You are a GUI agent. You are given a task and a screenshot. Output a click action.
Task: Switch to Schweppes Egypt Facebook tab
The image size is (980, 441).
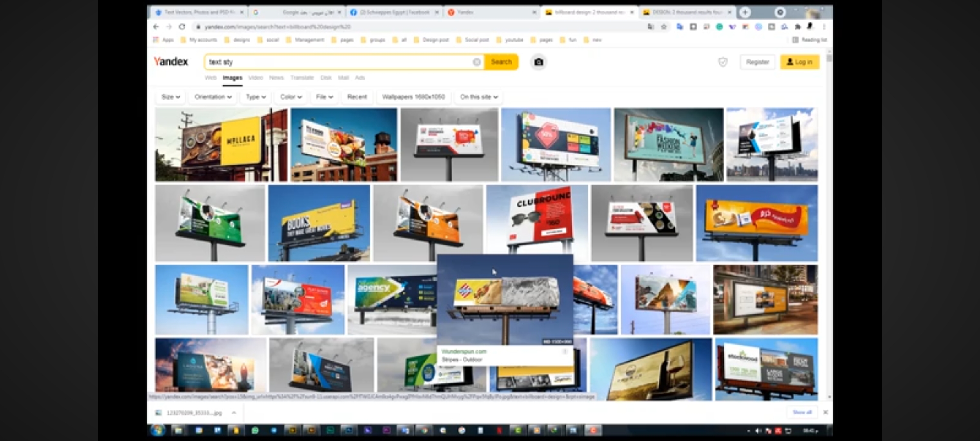point(394,12)
